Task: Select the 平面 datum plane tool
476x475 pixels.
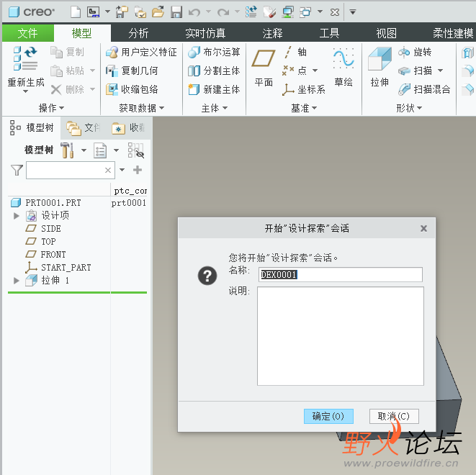Action: pos(264,68)
